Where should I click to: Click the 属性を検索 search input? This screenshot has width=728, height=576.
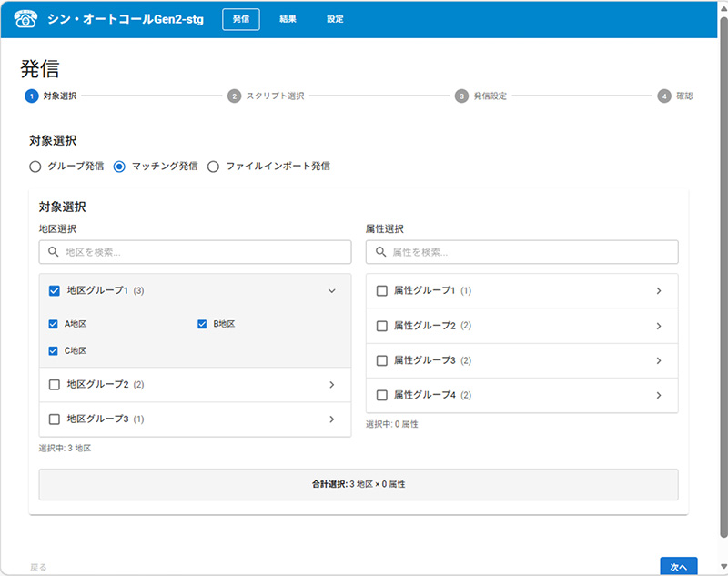pyautogui.click(x=521, y=252)
